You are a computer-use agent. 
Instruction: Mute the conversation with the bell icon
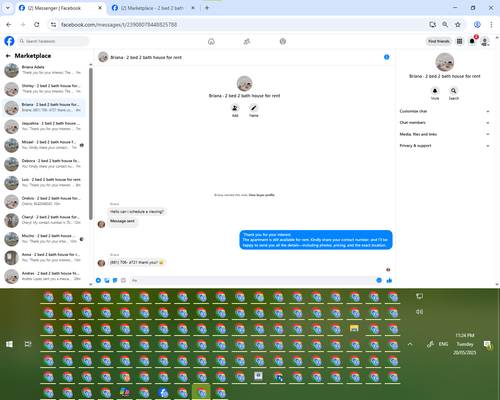click(435, 91)
